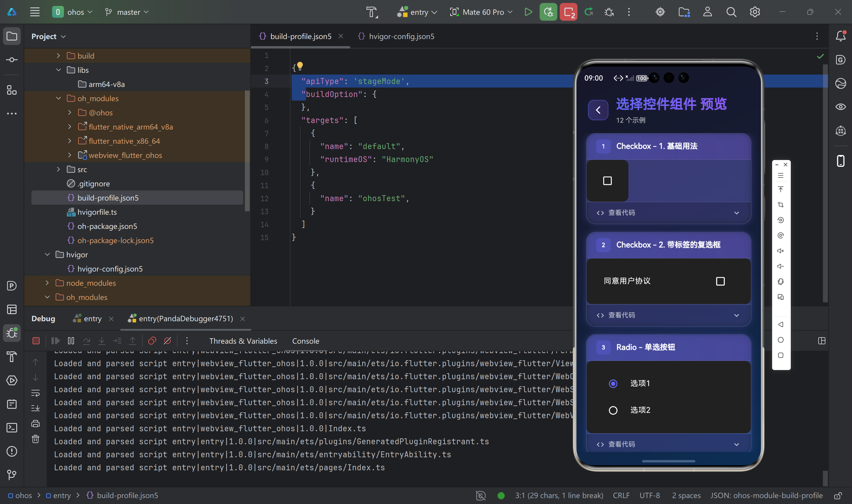The image size is (852, 504).
Task: Open the Commit tool window icon
Action: click(x=12, y=60)
